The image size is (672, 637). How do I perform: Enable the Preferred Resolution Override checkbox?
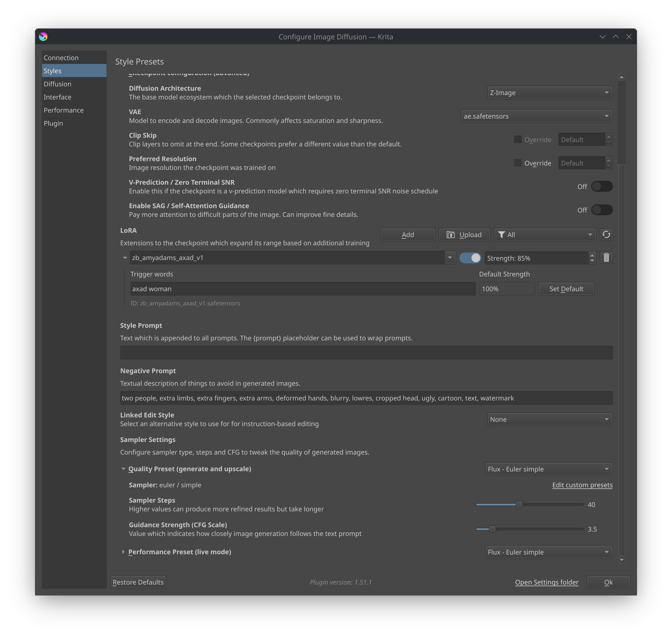pyautogui.click(x=517, y=163)
